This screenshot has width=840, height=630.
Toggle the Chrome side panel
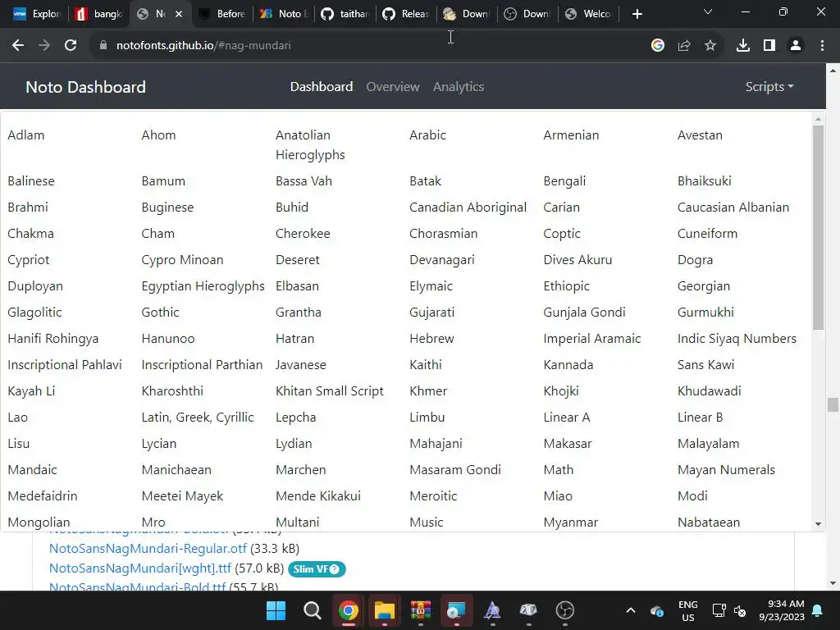coord(769,46)
